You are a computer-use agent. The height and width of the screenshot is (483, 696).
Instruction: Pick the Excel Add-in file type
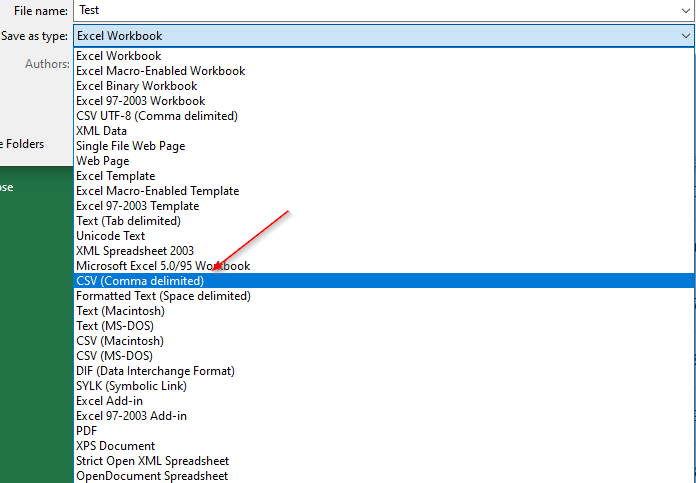click(x=384, y=401)
